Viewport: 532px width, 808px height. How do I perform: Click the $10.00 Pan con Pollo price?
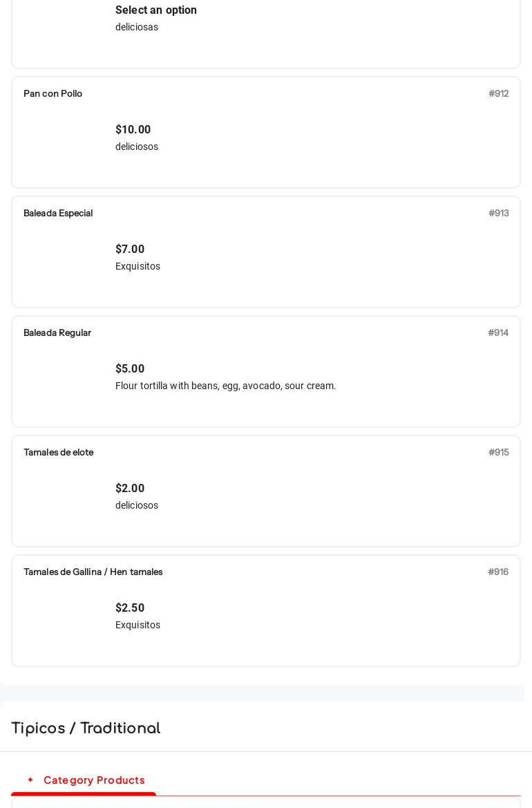(133, 130)
